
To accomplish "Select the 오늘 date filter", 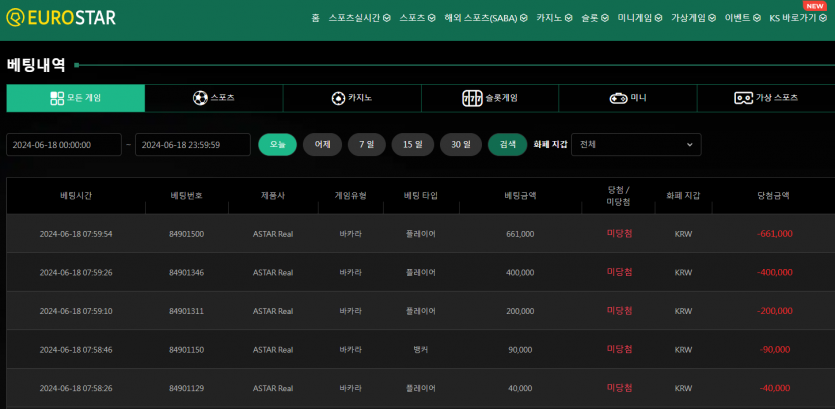I will (x=277, y=144).
